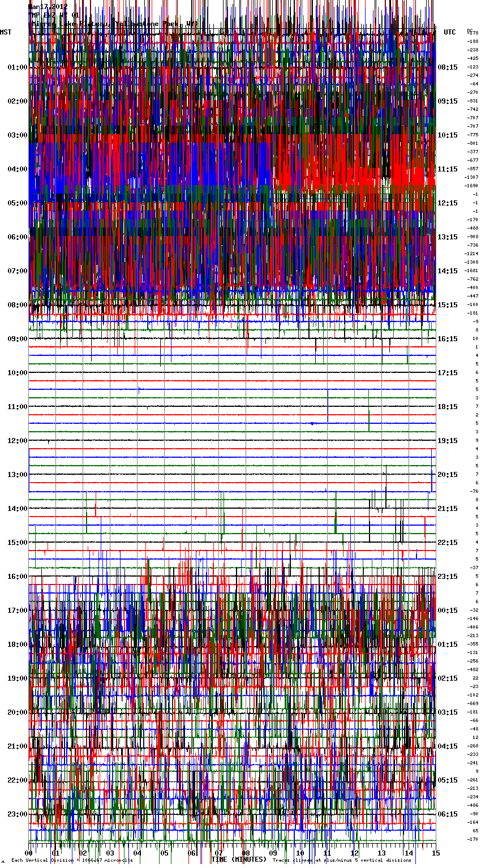
Task: Click the 09:15 UTC time label
Action: 448,101
